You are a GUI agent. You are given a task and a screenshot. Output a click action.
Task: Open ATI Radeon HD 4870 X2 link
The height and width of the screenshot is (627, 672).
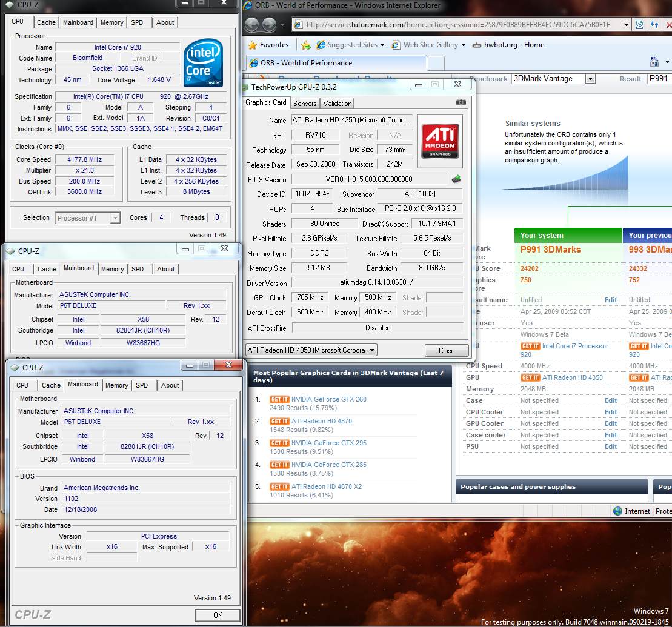pyautogui.click(x=327, y=486)
